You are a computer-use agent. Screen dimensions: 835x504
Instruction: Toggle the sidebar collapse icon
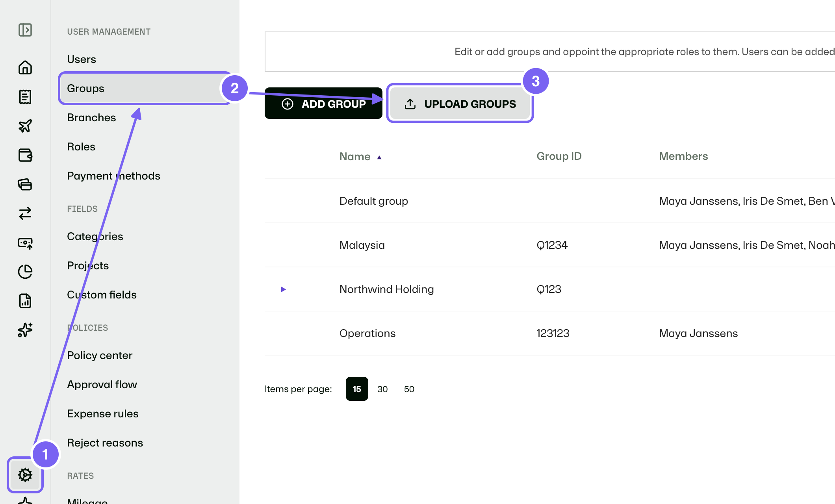point(25,30)
